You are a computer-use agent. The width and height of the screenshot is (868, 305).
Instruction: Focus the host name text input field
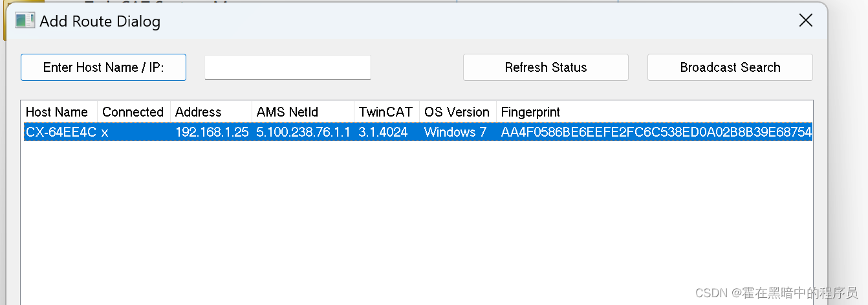click(x=287, y=67)
